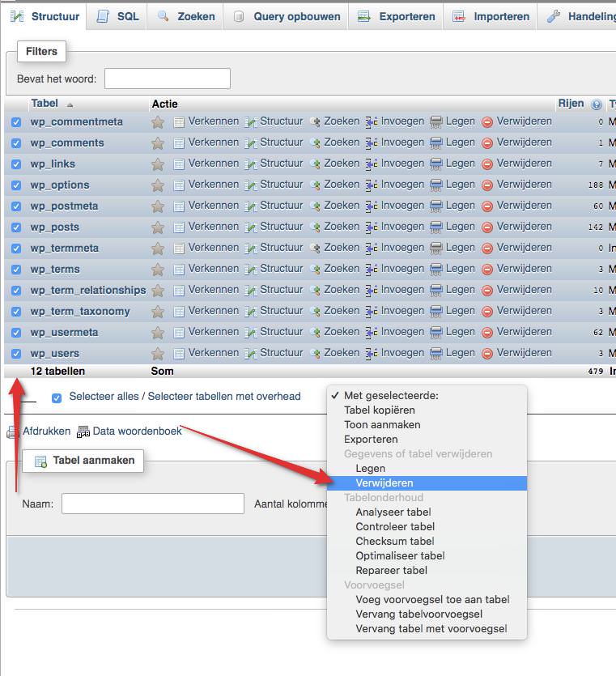Open the Importeren tab
616x676 pixels.
[492, 16]
